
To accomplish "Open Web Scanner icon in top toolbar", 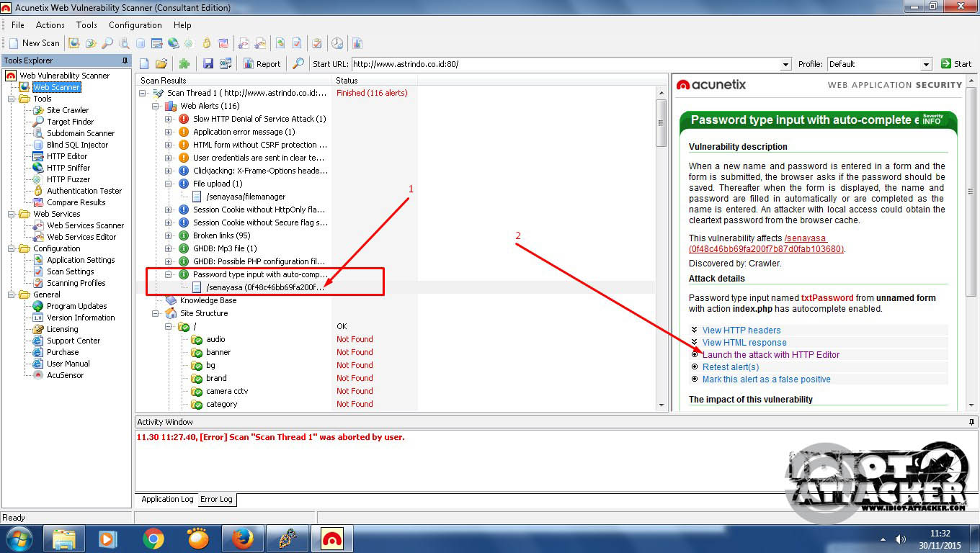I will pos(73,43).
